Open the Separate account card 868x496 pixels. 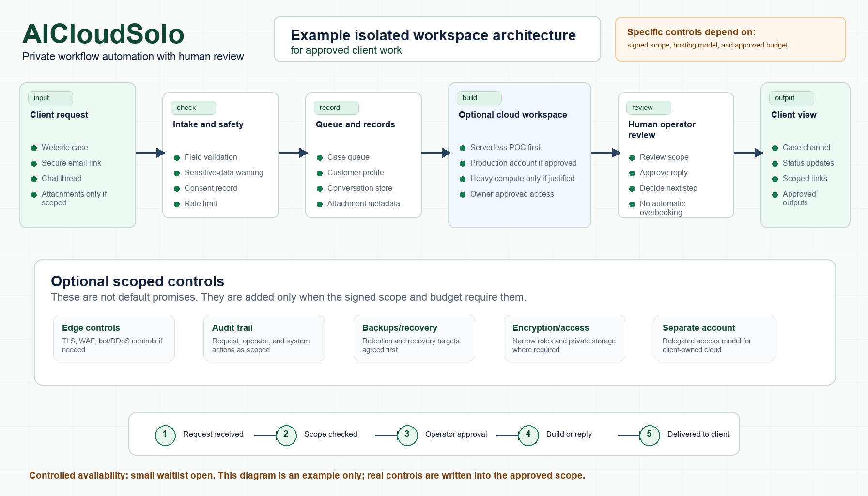[714, 338]
